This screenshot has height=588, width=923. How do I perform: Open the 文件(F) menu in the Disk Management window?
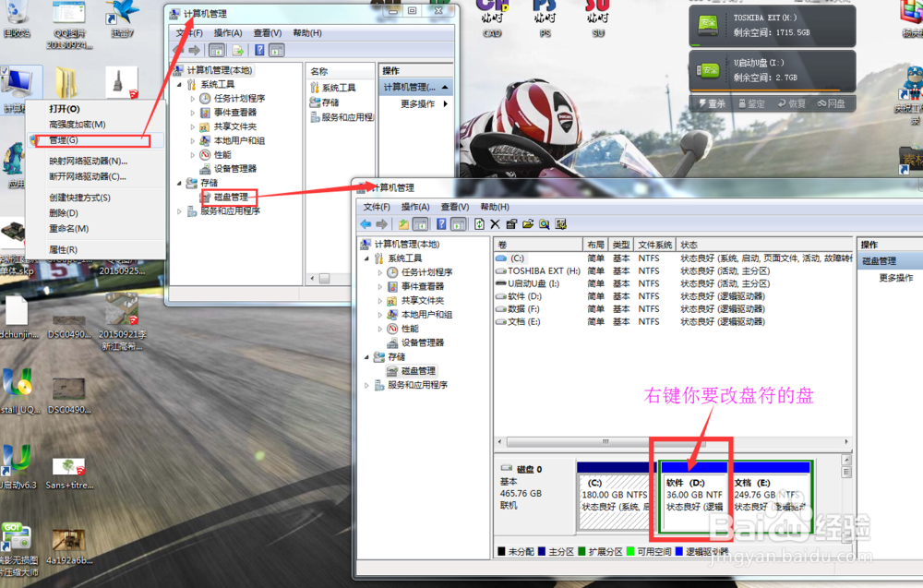pos(377,207)
